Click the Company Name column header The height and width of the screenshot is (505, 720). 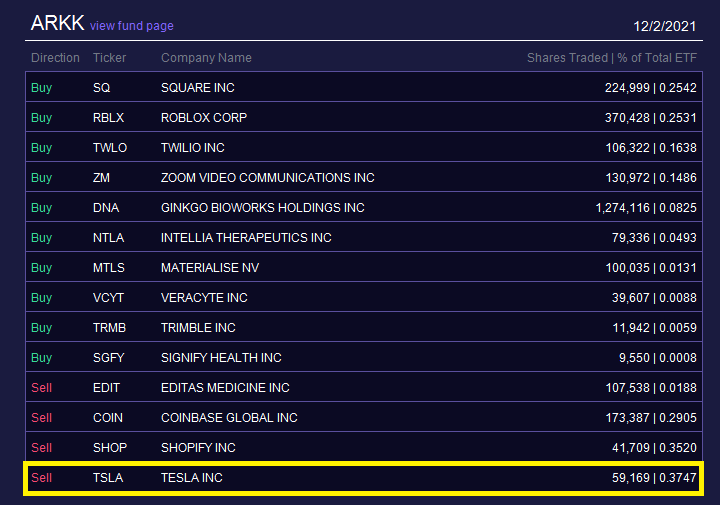tap(206, 58)
